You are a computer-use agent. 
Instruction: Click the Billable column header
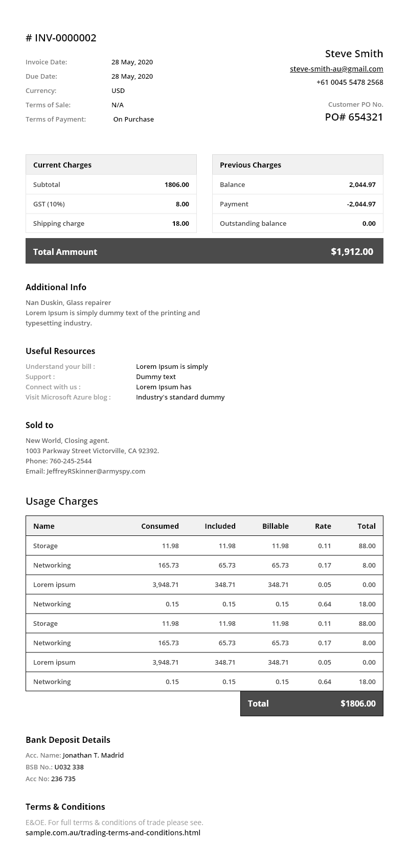(x=276, y=526)
